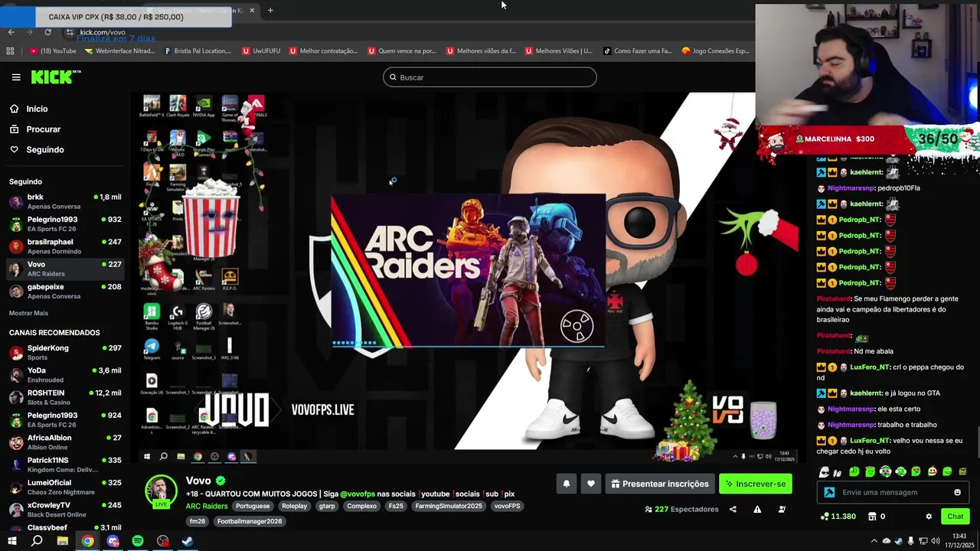
Task: Open Bristla Pal Location bookmark
Action: click(x=198, y=51)
